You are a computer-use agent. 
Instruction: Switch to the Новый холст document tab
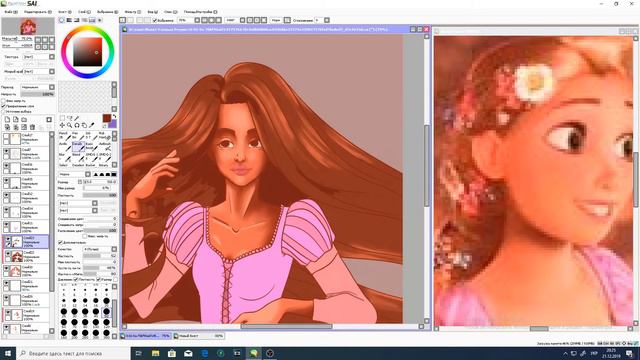(199, 336)
